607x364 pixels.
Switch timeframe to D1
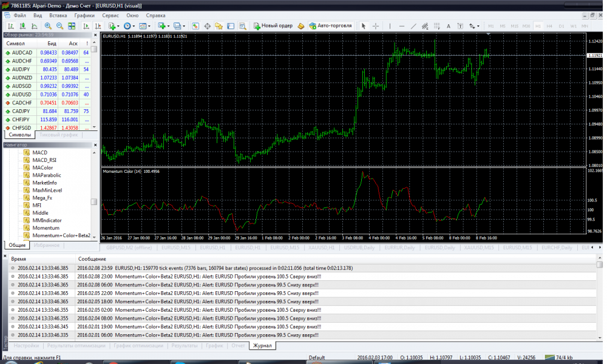click(561, 26)
